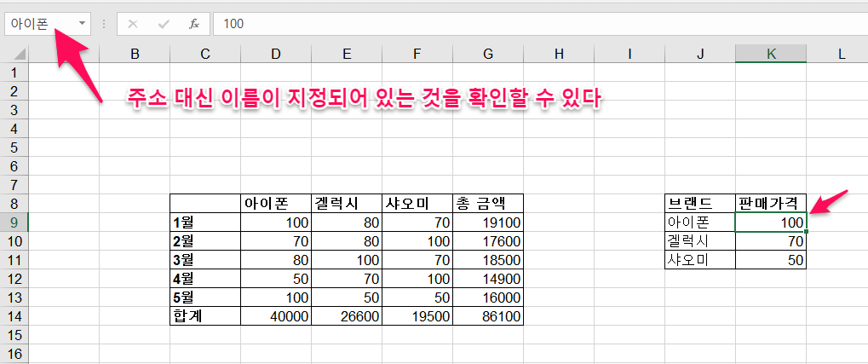The width and height of the screenshot is (868, 364).
Task: Click the Select All corner triangle
Action: (x=20, y=54)
